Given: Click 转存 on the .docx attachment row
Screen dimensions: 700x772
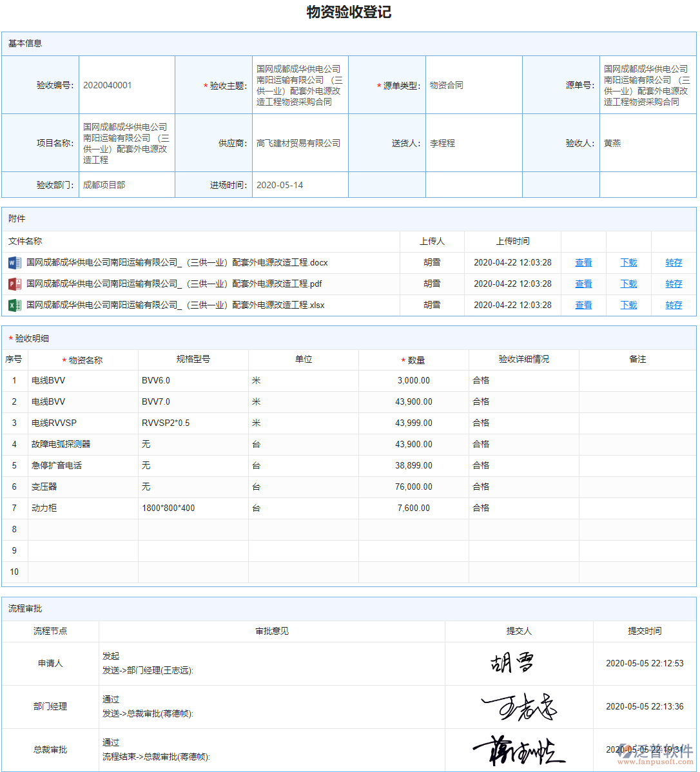Looking at the screenshot, I should [x=674, y=262].
